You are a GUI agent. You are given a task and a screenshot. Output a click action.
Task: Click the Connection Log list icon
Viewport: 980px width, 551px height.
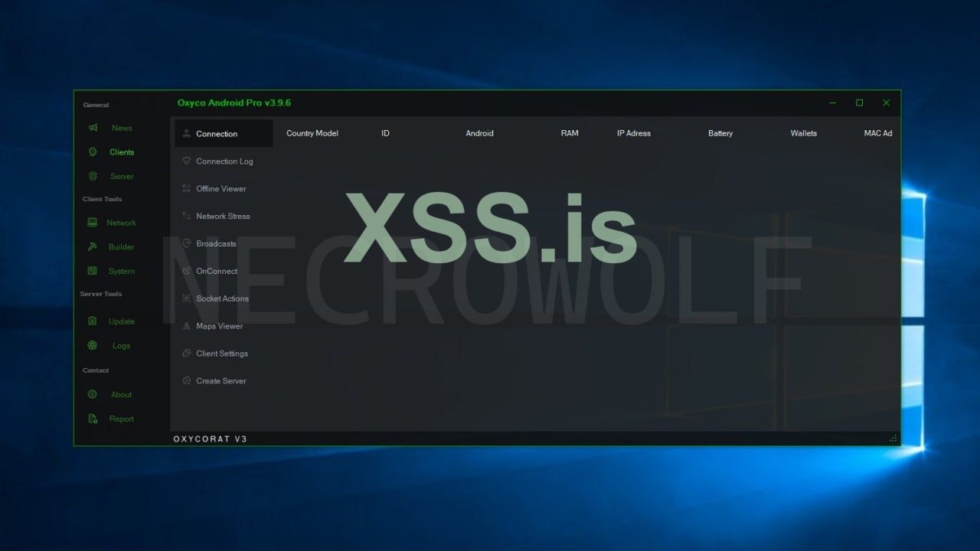click(x=186, y=161)
